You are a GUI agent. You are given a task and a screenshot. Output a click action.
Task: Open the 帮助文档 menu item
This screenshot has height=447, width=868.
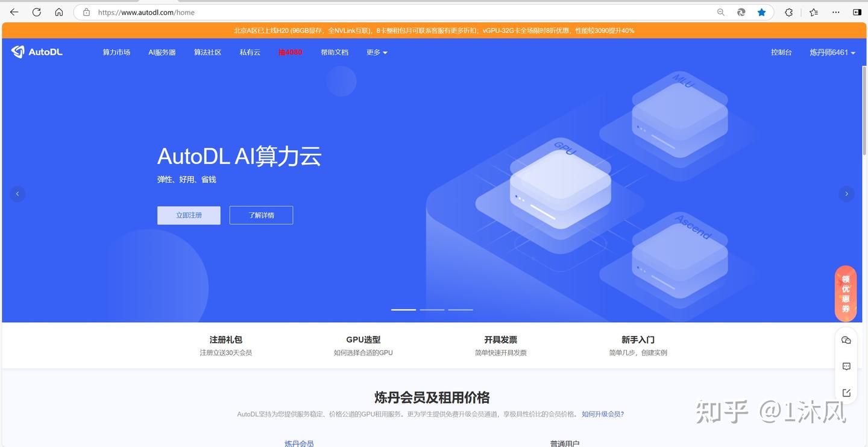point(334,52)
